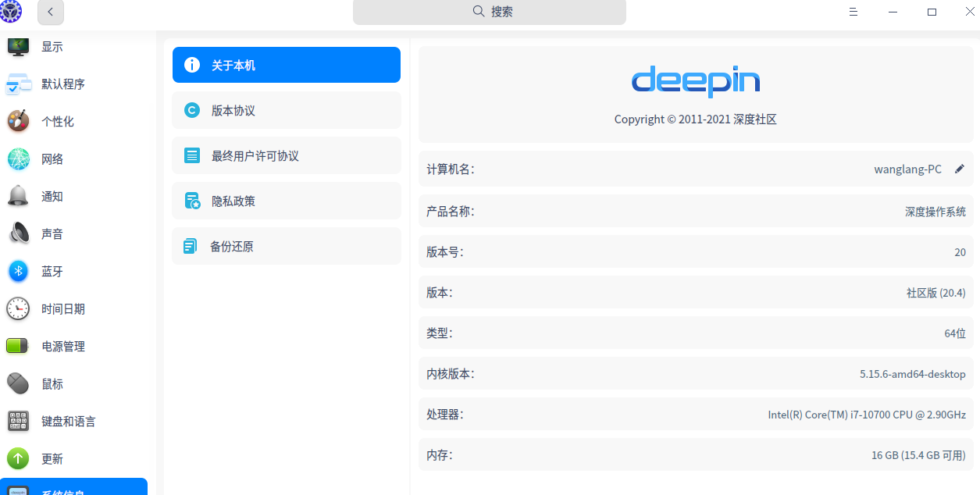
Task: Open the 鼠标 (Mouse) settings icon
Action: pos(17,383)
